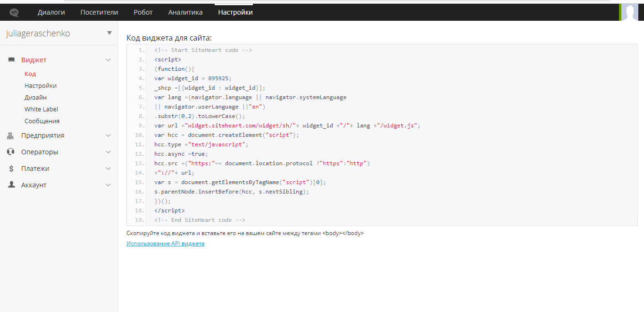The image size is (644, 312).
Task: Click the headset icon beside Операторы
Action: [x=11, y=152]
